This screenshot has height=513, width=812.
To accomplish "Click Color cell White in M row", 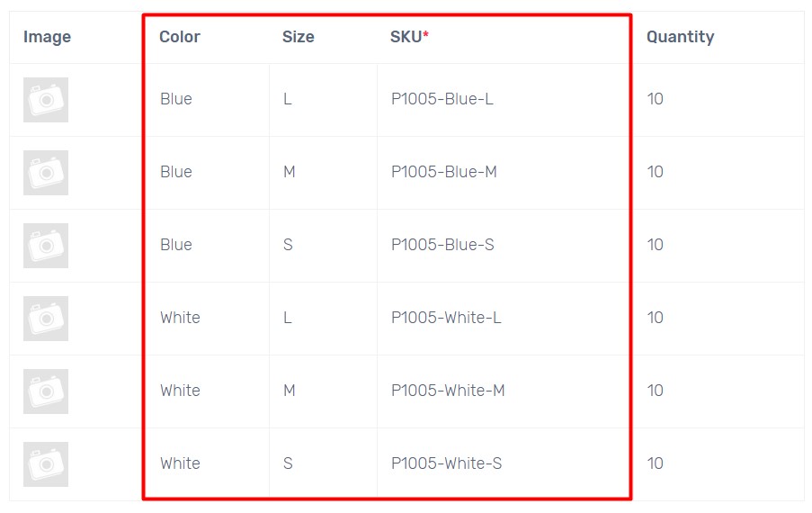I will pos(180,391).
